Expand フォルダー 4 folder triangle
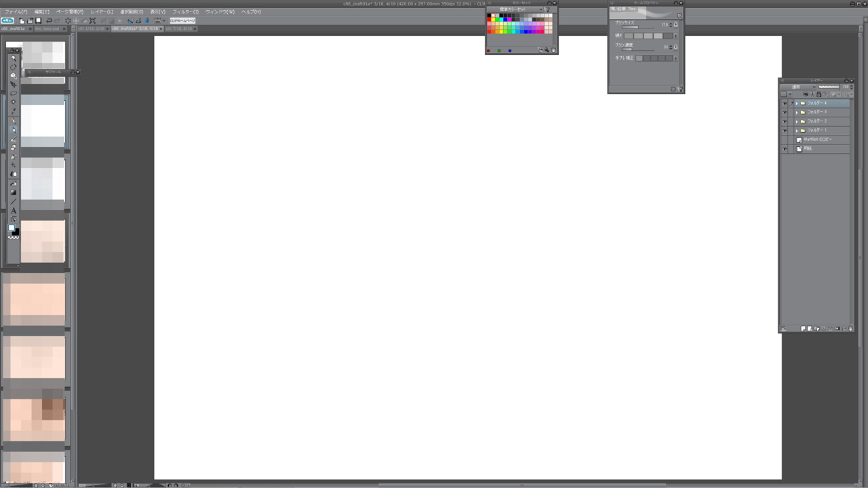This screenshot has width=868, height=488. pyautogui.click(x=797, y=103)
